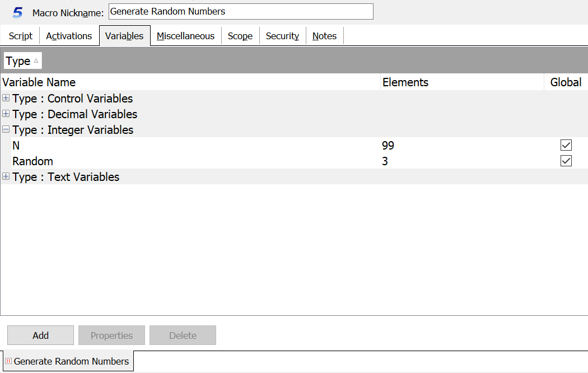588x373 pixels.
Task: Click the Variable Name column header
Action: coord(39,82)
